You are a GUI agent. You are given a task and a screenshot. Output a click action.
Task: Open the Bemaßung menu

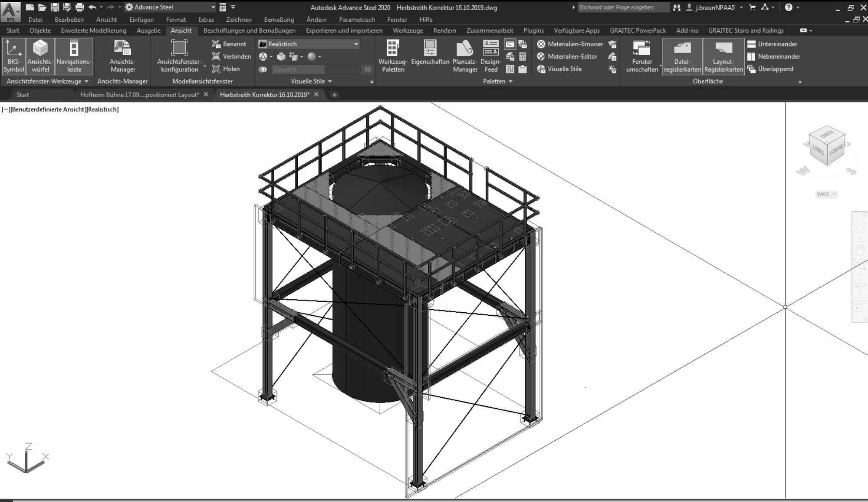point(279,20)
